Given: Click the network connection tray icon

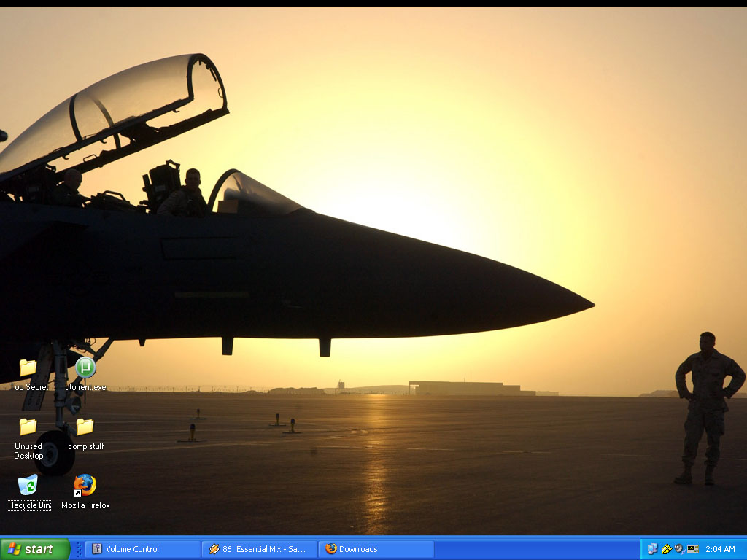Looking at the screenshot, I should (652, 549).
